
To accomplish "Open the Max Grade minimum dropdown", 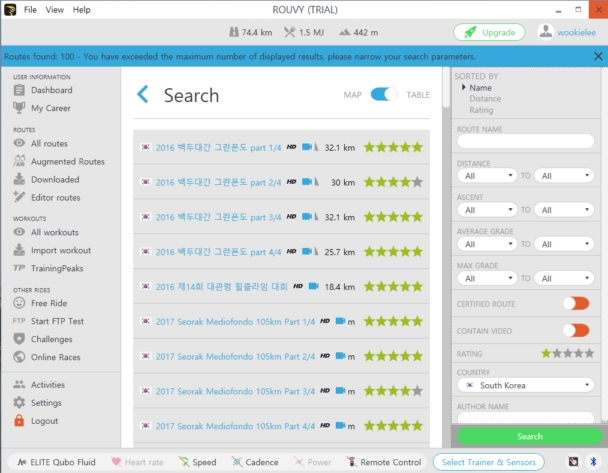I will tap(487, 278).
